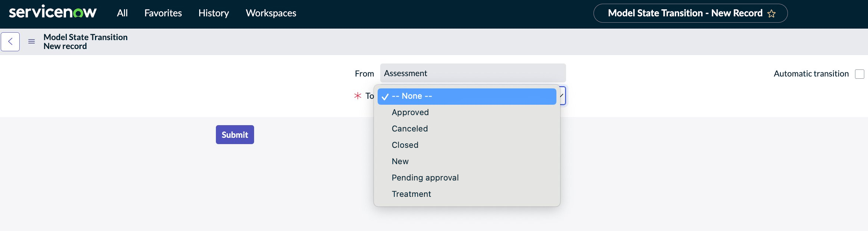Open the History menu

[214, 13]
